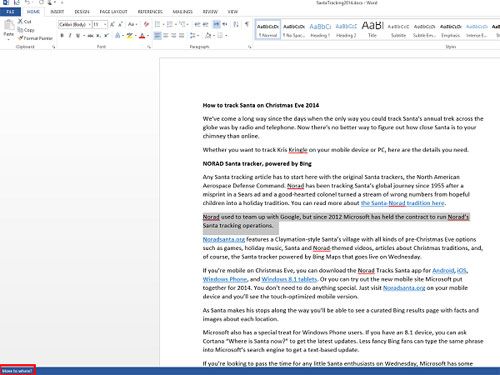Apply text highlight color
The height and width of the screenshot is (375, 500).
click(129, 35)
